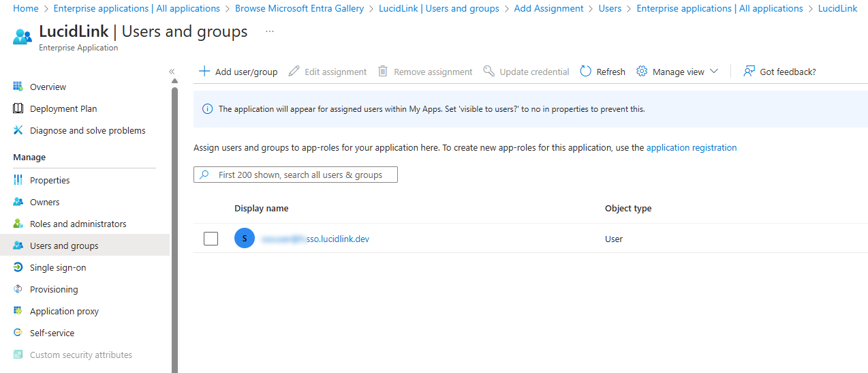Click the plus icon for Add user/group
Screen dimensions: 868x373
(x=204, y=71)
